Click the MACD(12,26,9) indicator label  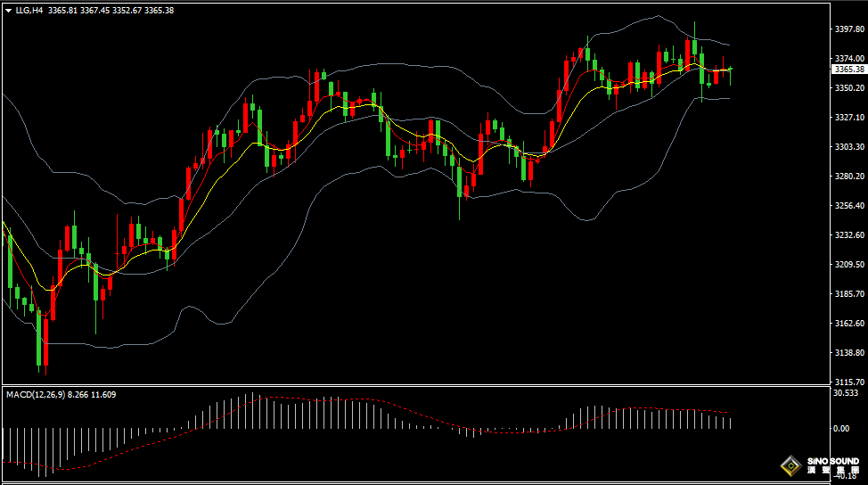coord(35,394)
